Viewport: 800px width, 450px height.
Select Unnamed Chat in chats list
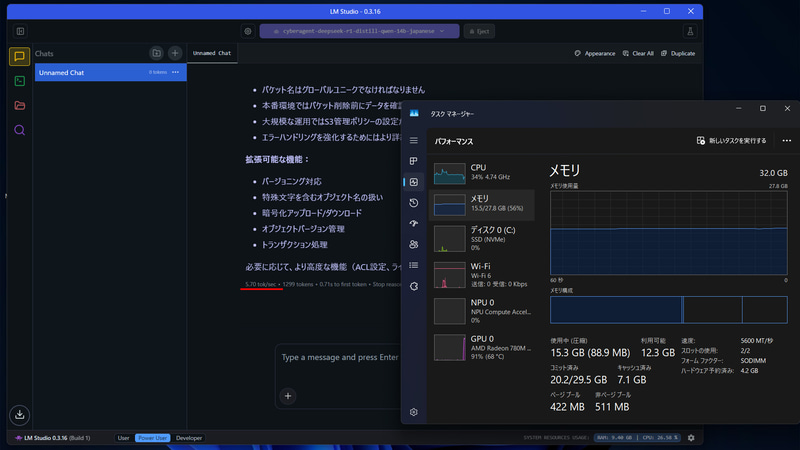coord(110,72)
